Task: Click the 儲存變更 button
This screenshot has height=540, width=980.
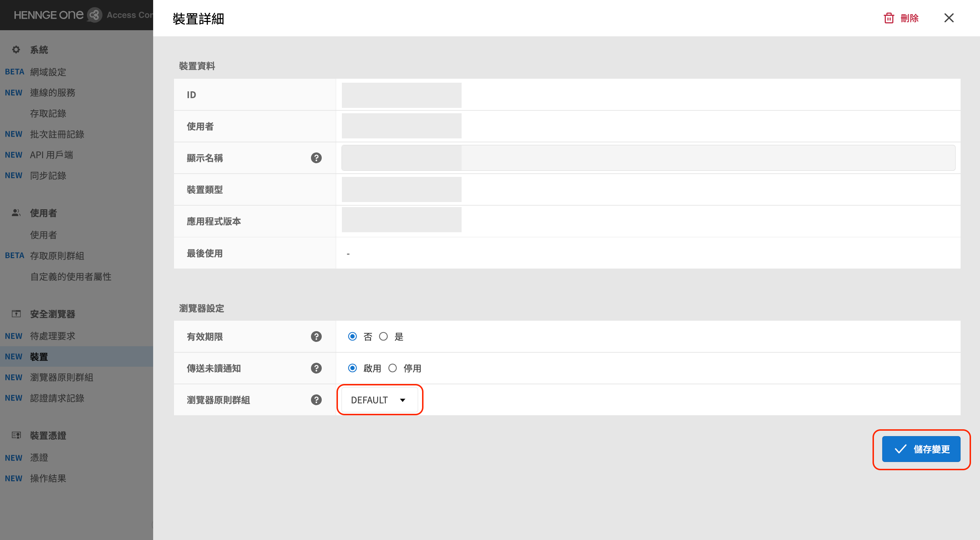Action: click(x=921, y=449)
